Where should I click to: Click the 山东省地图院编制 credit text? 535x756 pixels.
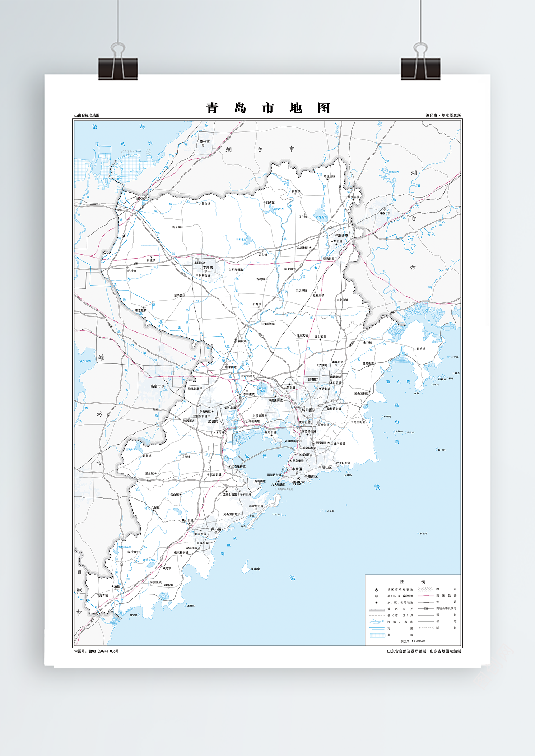tap(445, 651)
